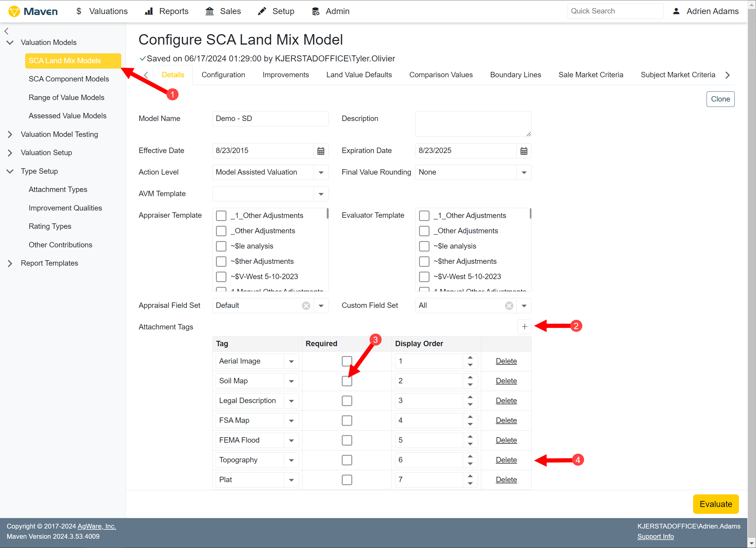Open the Expiration Date calendar picker
Image resolution: width=756 pixels, height=548 pixels.
pos(524,151)
